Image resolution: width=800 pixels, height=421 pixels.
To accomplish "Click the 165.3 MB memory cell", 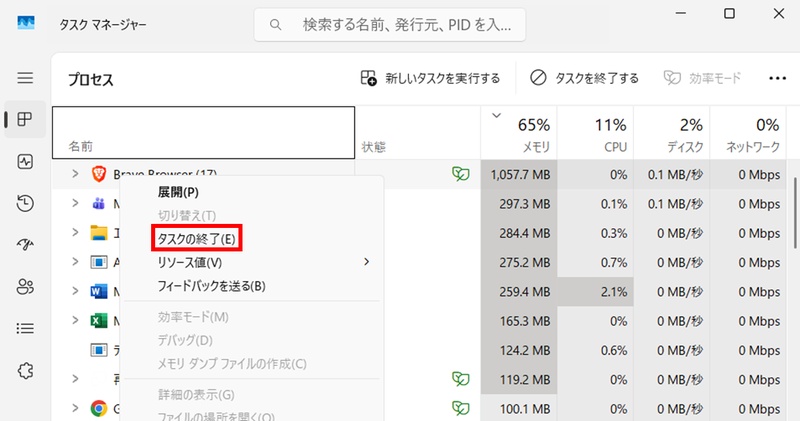I will tap(519, 321).
